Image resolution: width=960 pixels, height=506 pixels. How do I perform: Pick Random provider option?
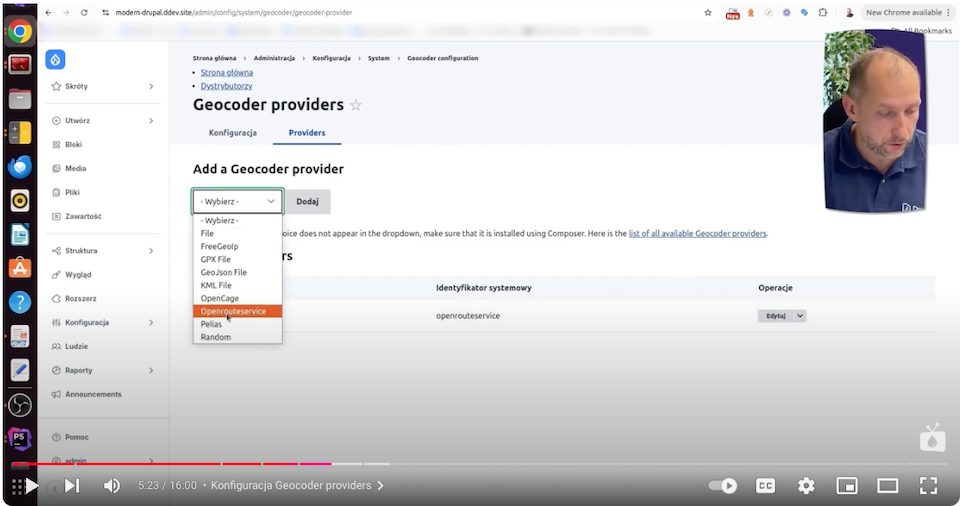[238, 337]
